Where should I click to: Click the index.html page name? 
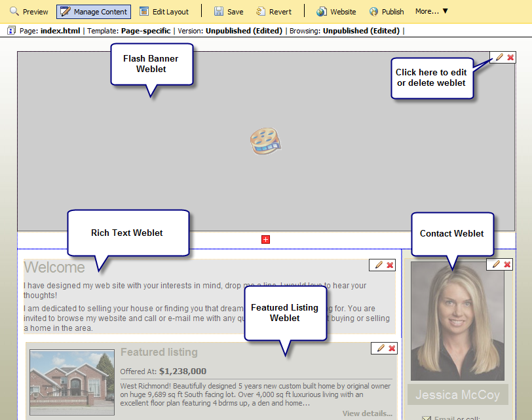pyautogui.click(x=60, y=31)
